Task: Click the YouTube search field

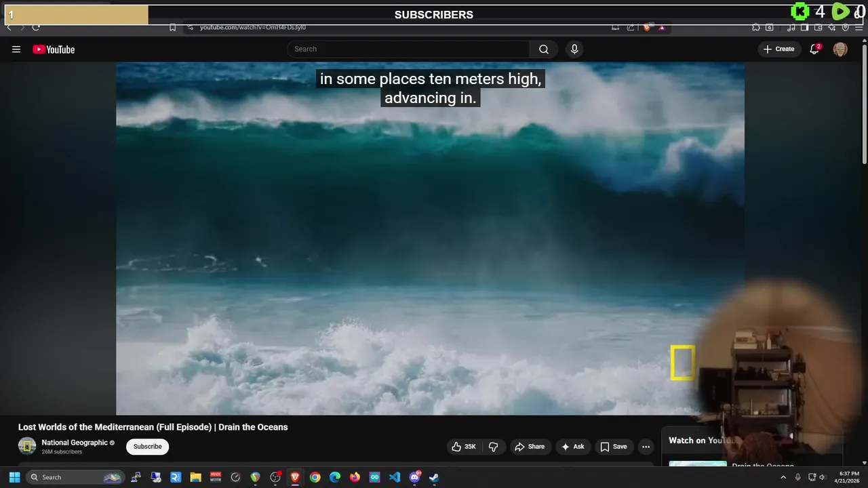Action: (x=408, y=49)
